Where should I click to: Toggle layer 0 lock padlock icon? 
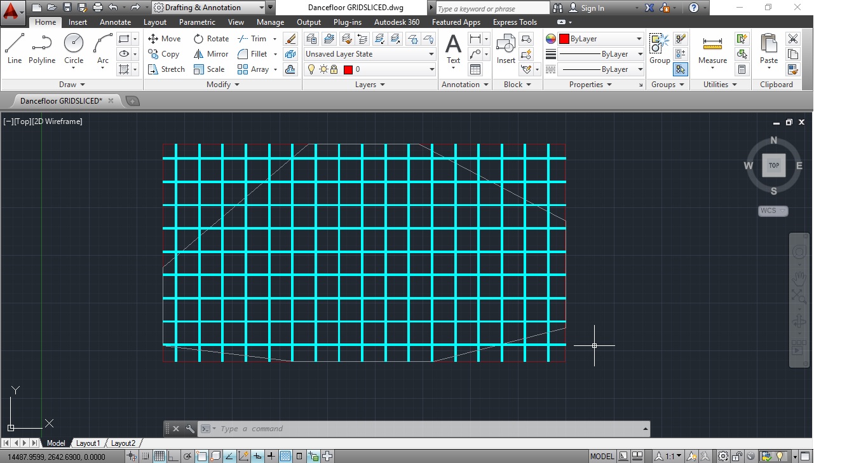click(x=334, y=69)
